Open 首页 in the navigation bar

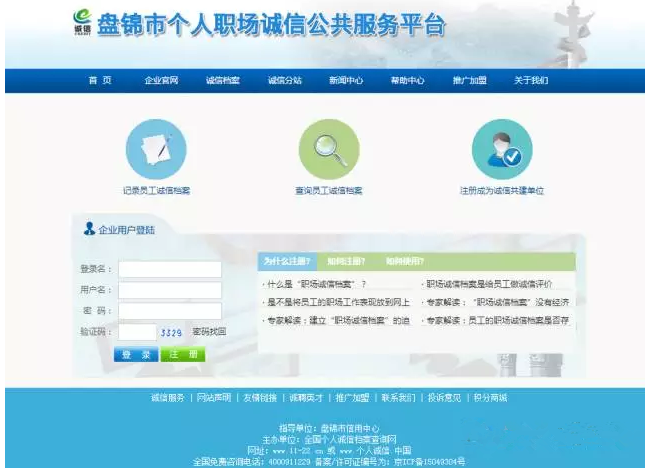100,80
